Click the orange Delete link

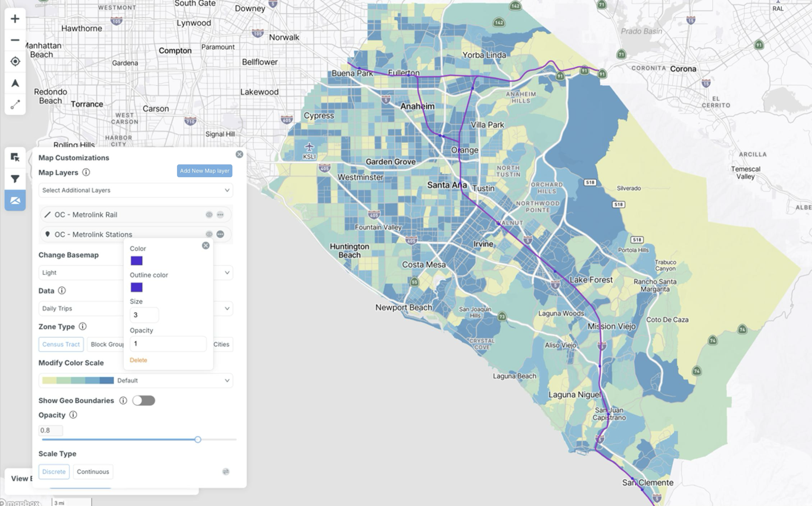pyautogui.click(x=138, y=360)
